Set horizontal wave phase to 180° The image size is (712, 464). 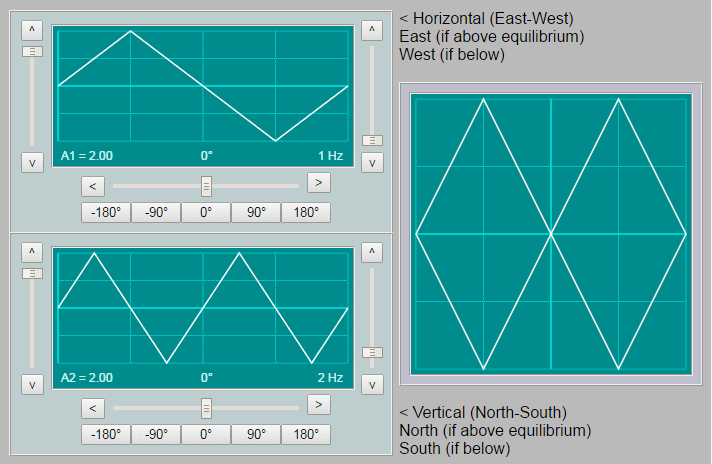click(x=306, y=212)
